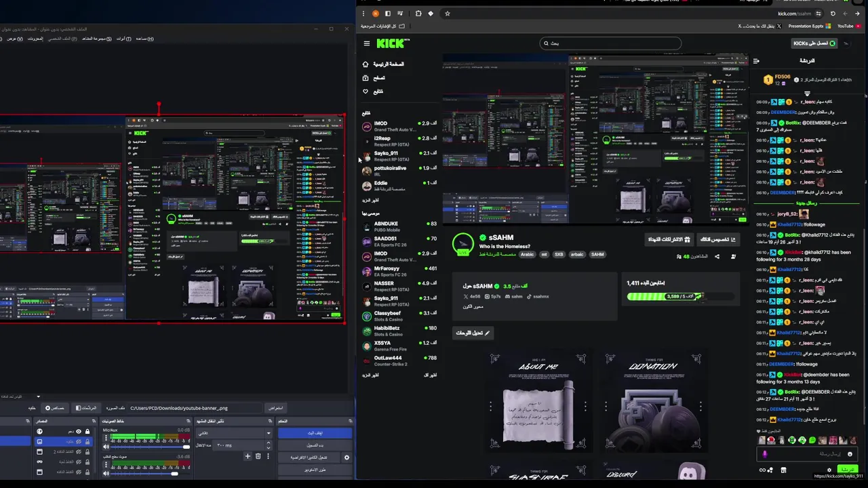Click the browser reload button

[833, 14]
